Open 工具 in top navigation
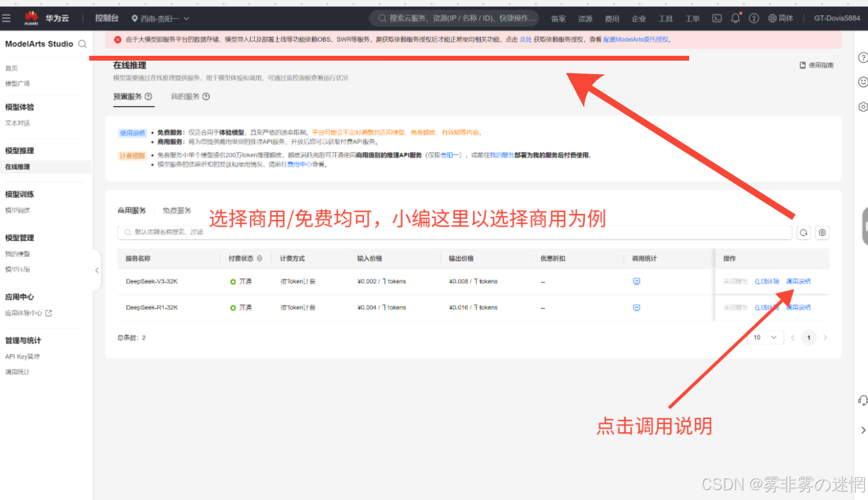 (665, 19)
